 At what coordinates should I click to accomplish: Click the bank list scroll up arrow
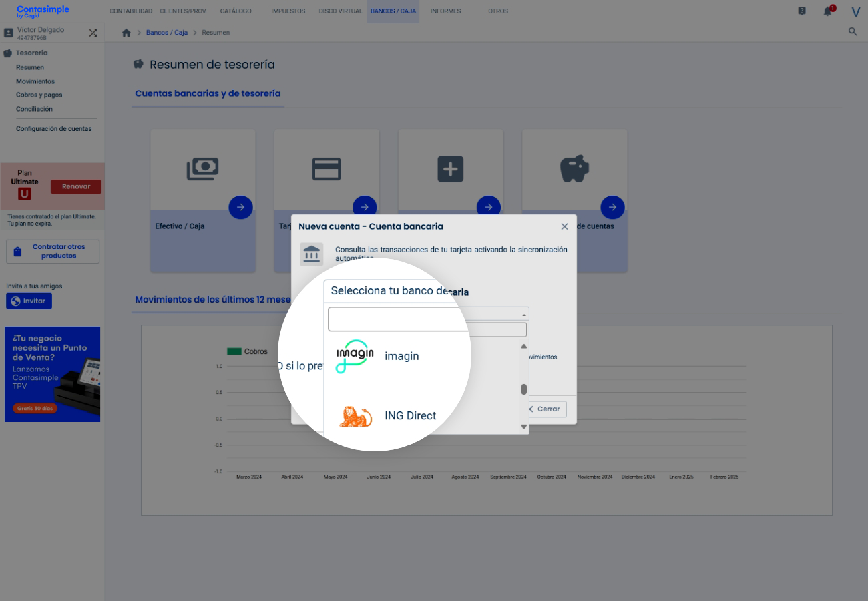point(523,346)
